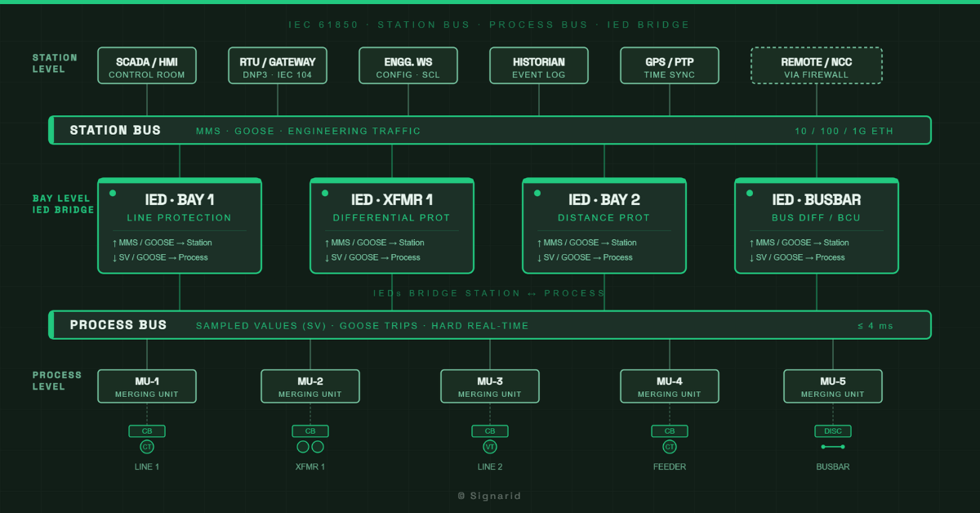Screen dimensions: 980x513
Task: Open the HISTORIAN event log box
Action: 539,65
